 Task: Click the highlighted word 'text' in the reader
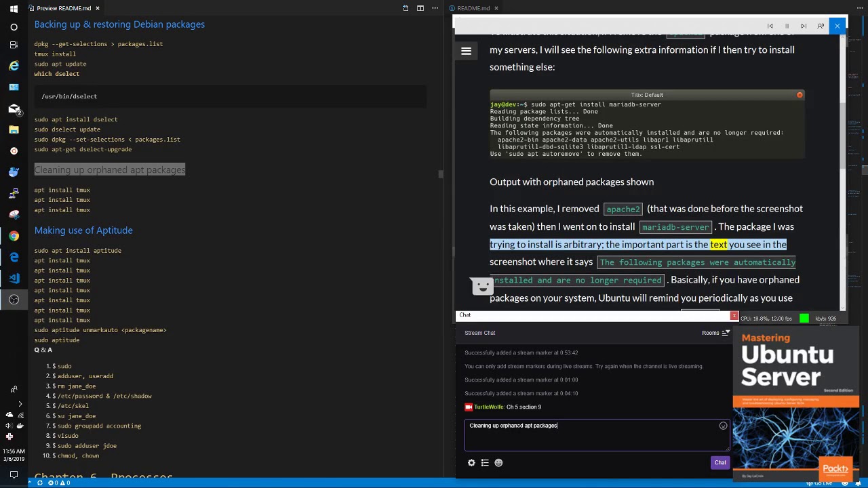[x=718, y=245]
